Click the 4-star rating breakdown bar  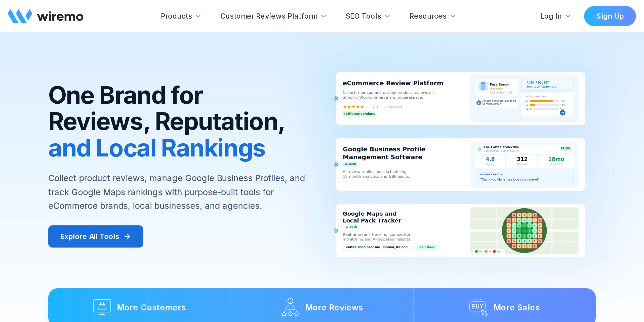(x=544, y=105)
